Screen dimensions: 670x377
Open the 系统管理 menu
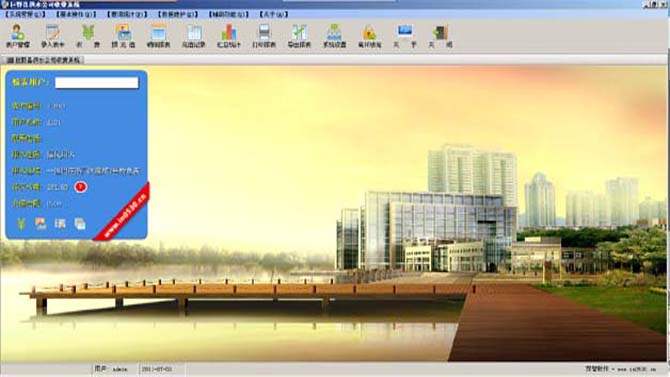pos(25,14)
